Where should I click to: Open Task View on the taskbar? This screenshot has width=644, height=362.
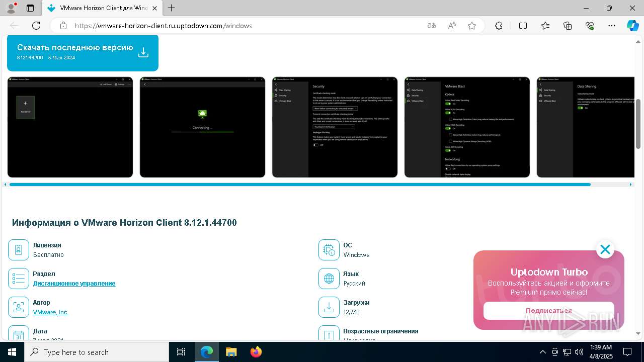tap(181, 352)
